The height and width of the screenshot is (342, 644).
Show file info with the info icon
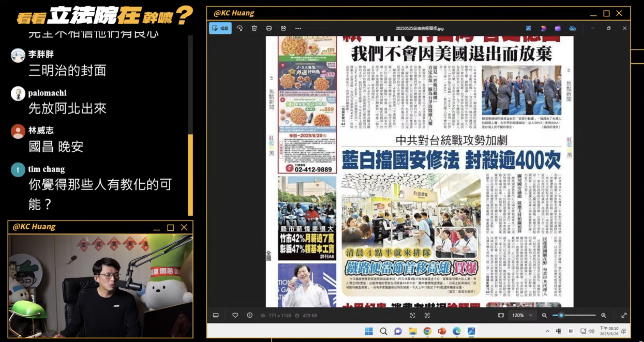(250, 315)
